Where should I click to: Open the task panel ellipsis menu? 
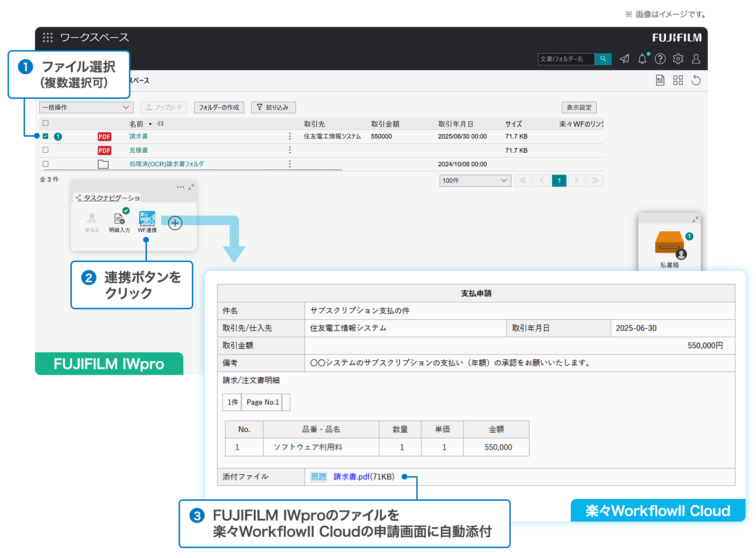(180, 187)
